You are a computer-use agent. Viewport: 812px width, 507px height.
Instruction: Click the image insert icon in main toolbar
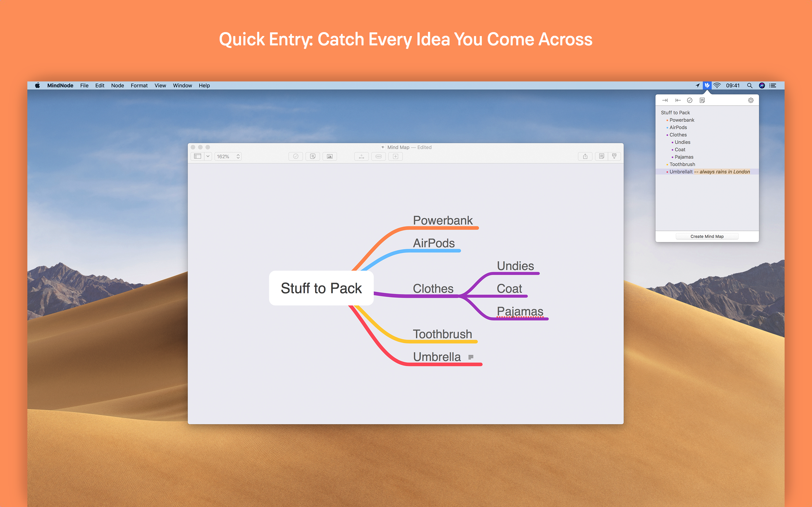tap(330, 157)
